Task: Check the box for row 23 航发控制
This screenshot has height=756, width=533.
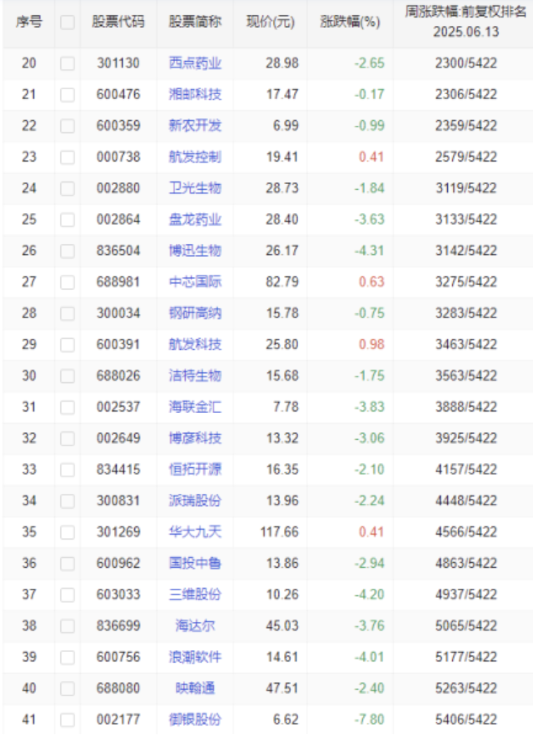Action: coord(68,157)
